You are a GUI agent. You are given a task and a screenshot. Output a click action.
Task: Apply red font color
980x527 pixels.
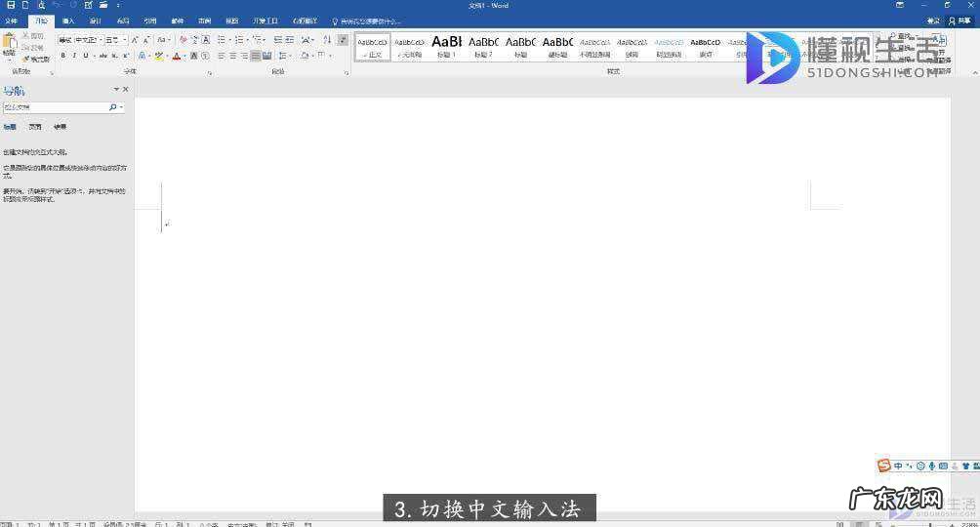pos(177,56)
